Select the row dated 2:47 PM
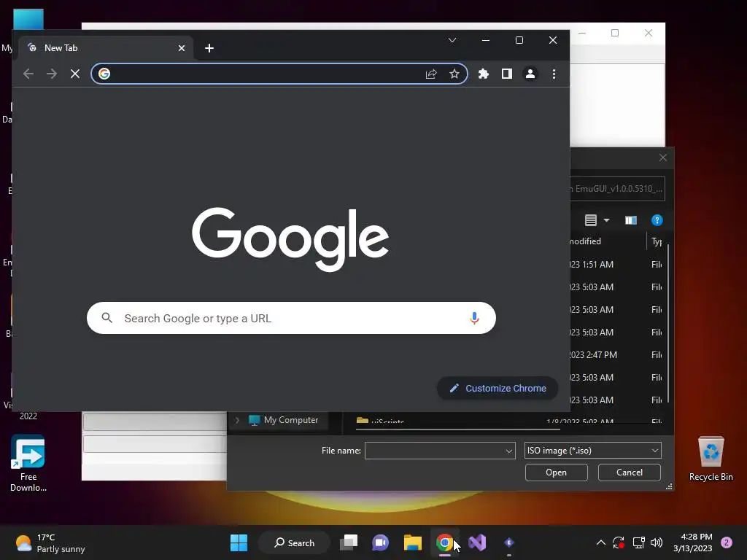The image size is (747, 560). tap(616, 355)
